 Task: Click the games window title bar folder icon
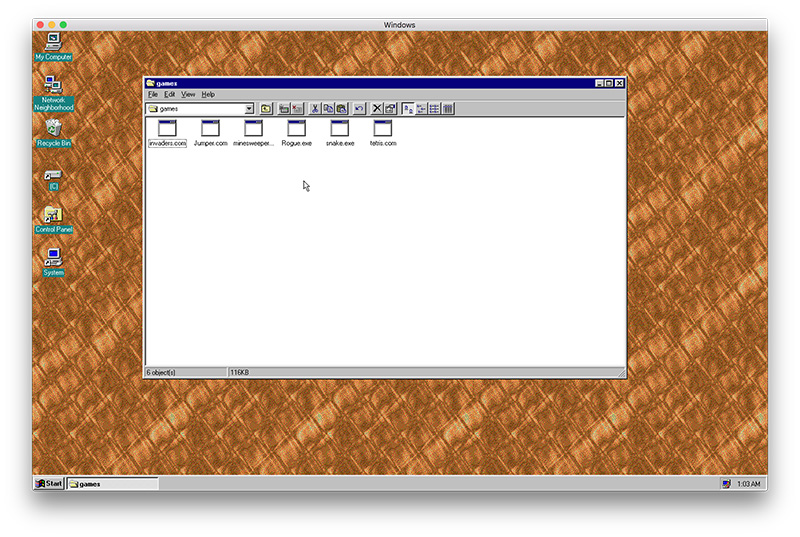[x=150, y=83]
